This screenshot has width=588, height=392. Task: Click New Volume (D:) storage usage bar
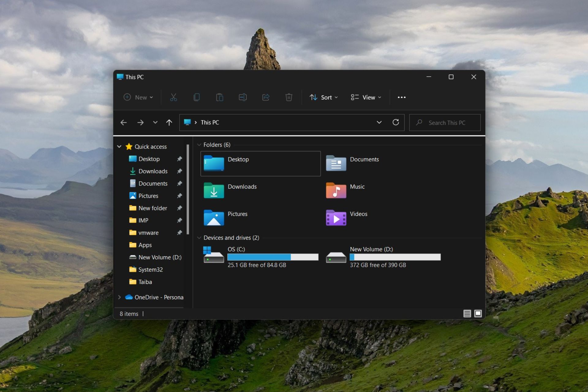(x=395, y=257)
